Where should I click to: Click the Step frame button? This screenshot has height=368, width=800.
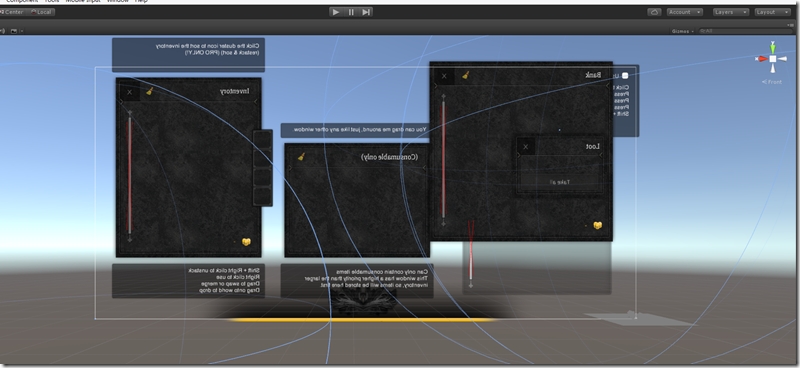pos(366,12)
